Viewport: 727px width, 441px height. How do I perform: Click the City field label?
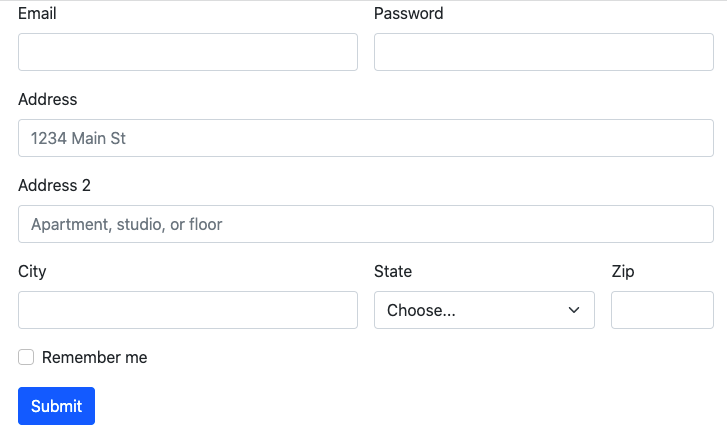(32, 272)
